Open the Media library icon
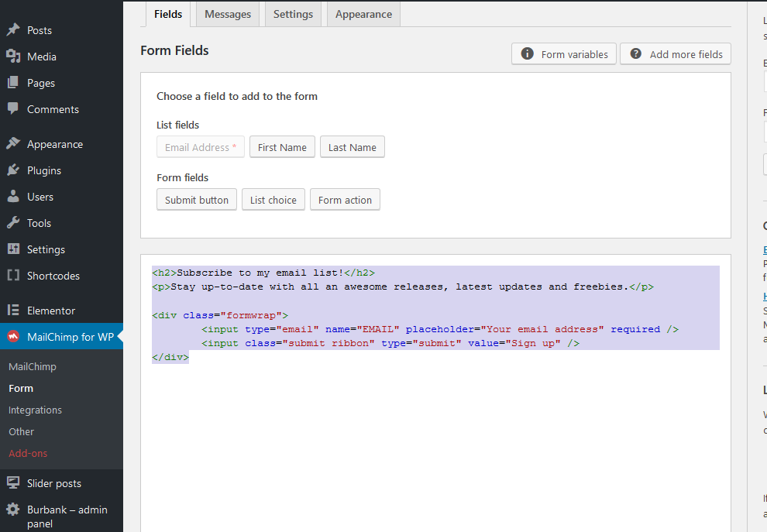The width and height of the screenshot is (767, 532). pos(13,56)
